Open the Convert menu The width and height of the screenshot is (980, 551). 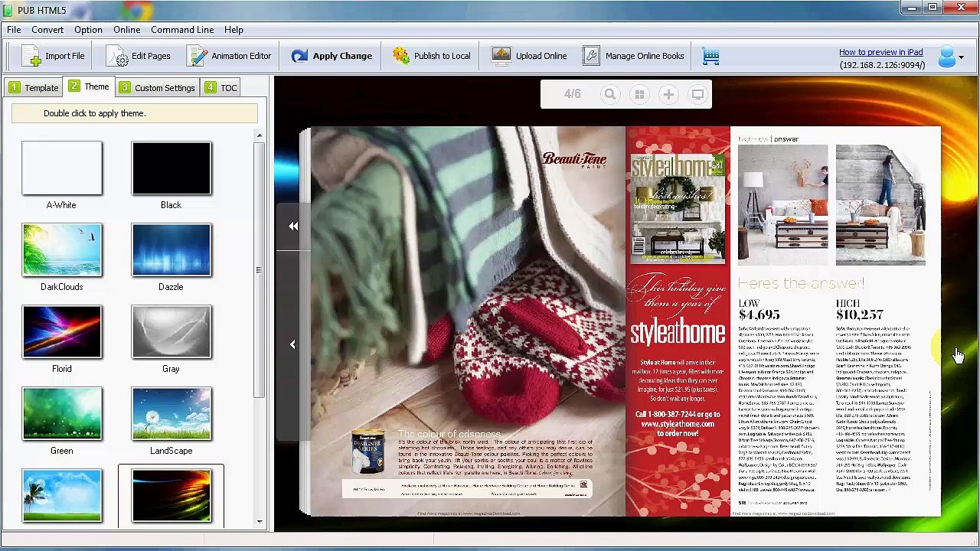pyautogui.click(x=47, y=30)
